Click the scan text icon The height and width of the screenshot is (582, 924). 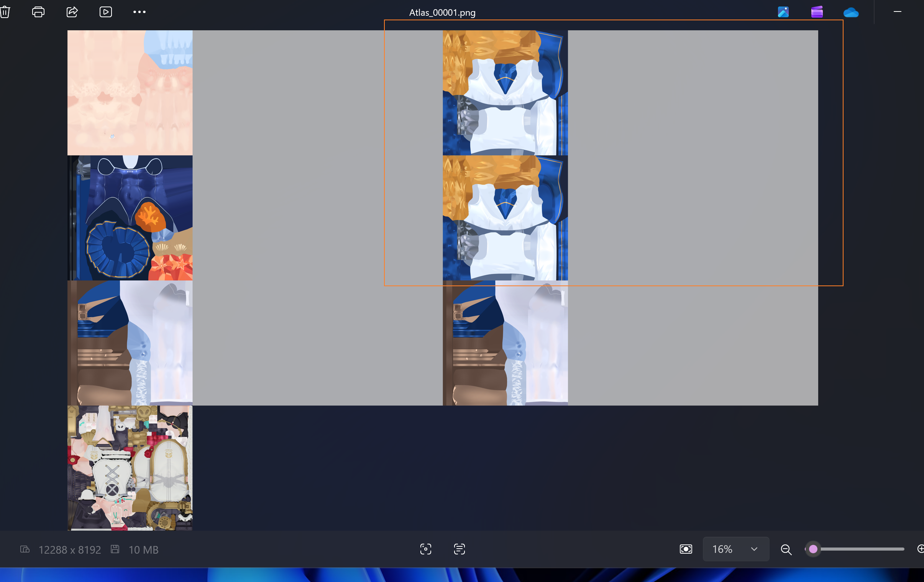459,549
